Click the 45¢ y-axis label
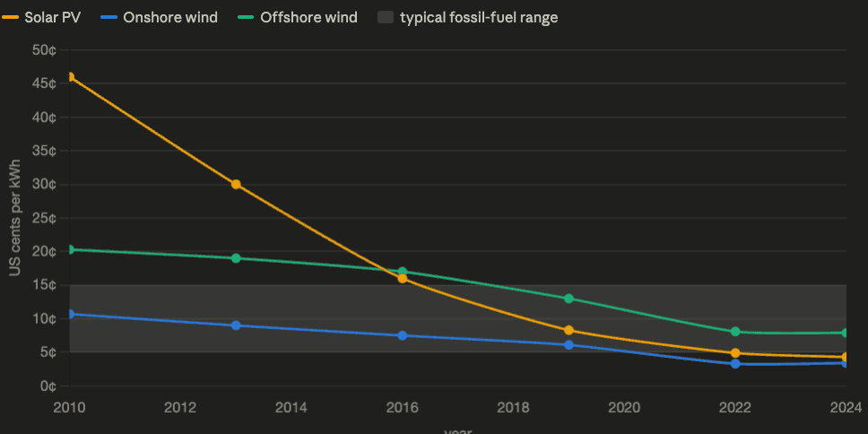Image resolution: width=868 pixels, height=434 pixels. [x=45, y=83]
